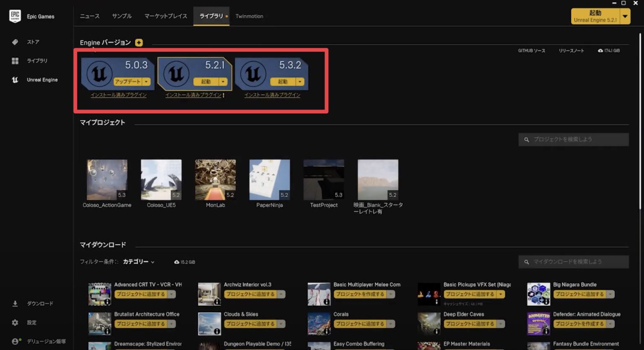Open the Coloso_ActionGame project thumbnail

click(x=107, y=180)
